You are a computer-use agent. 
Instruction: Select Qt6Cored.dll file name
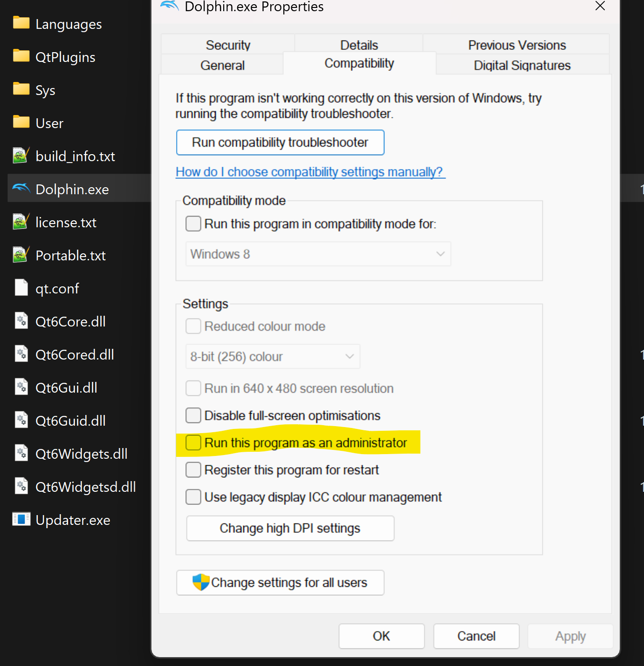pos(75,354)
